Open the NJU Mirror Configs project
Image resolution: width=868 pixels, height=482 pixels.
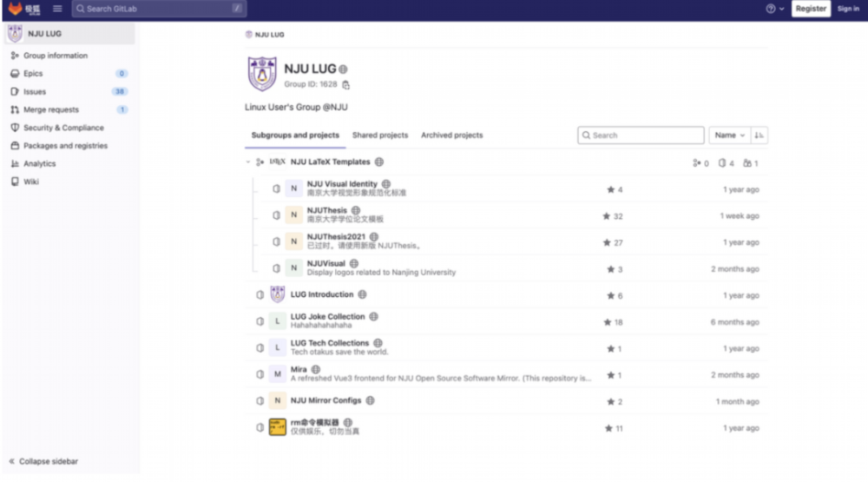pos(325,400)
